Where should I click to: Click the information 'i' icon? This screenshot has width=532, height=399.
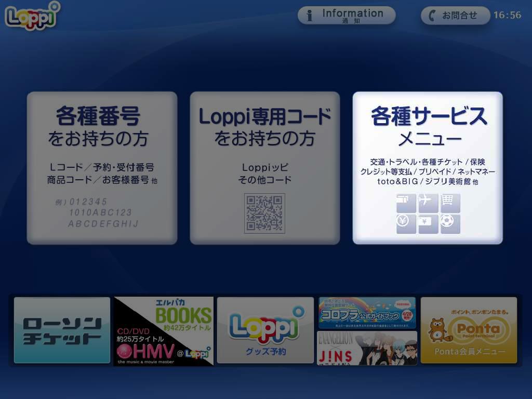(310, 16)
